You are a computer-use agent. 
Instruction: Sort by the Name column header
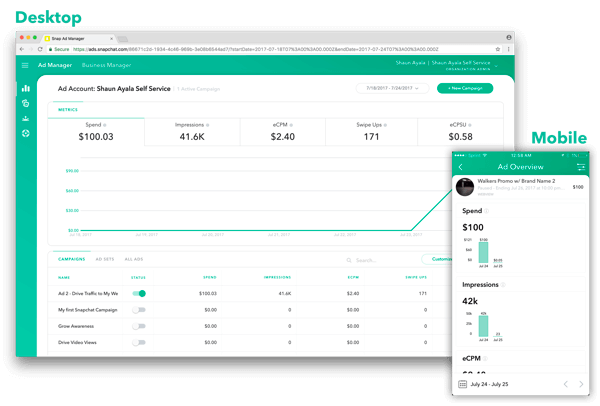pyautogui.click(x=64, y=277)
